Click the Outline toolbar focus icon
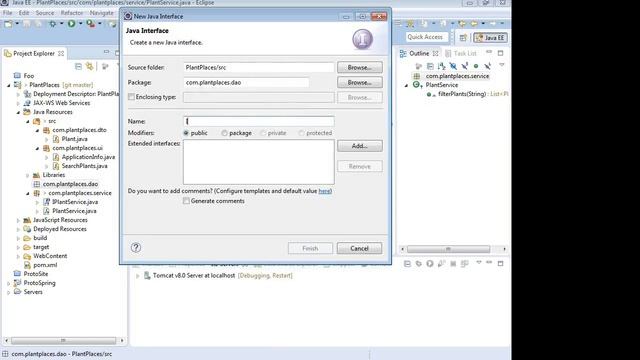 [418, 66]
